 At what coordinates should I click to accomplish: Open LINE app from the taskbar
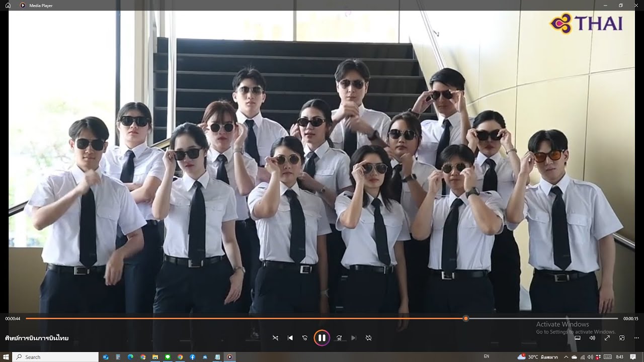tap(168, 357)
